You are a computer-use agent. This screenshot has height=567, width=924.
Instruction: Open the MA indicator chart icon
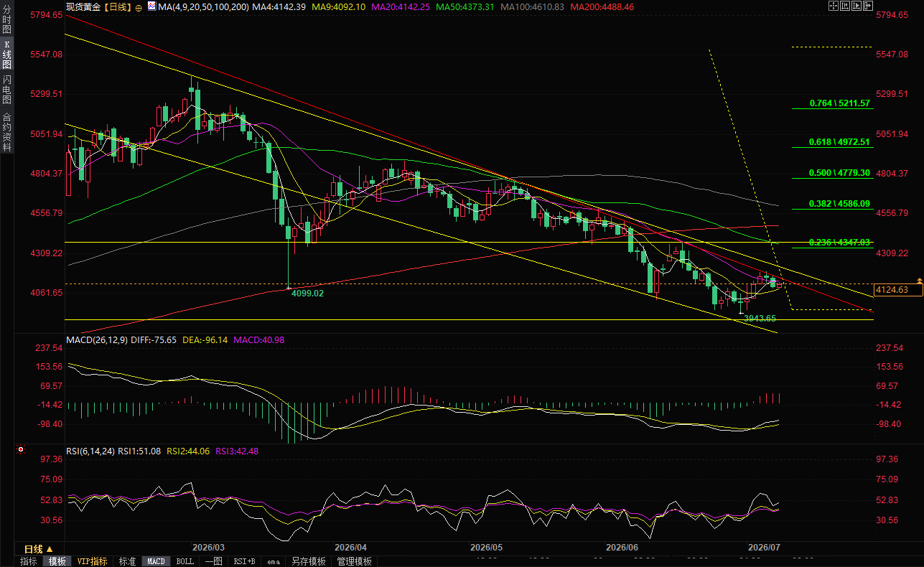pyautogui.click(x=150, y=6)
